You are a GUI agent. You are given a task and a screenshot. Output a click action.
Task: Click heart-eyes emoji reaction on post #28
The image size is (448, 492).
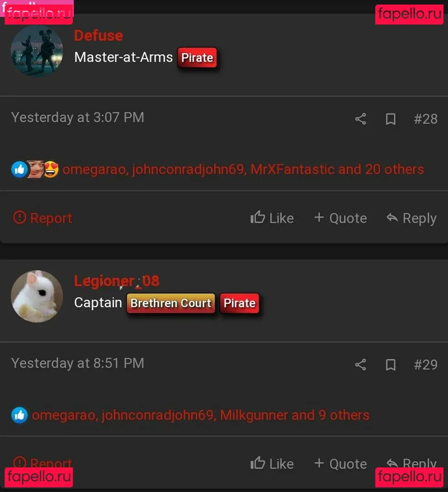pos(51,169)
